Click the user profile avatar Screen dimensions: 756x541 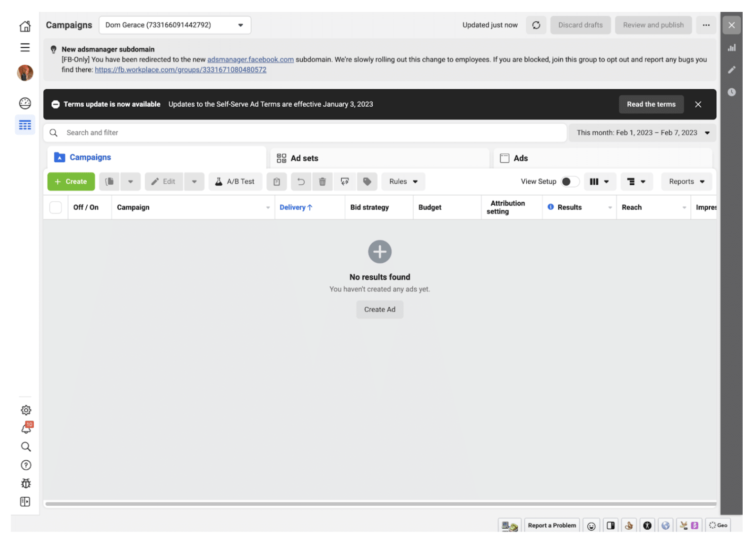coord(25,73)
